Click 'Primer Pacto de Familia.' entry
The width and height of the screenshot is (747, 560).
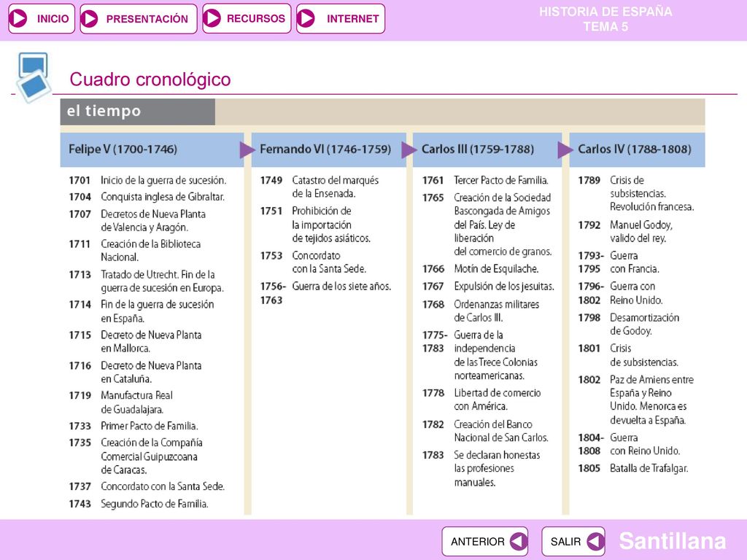coord(149,426)
